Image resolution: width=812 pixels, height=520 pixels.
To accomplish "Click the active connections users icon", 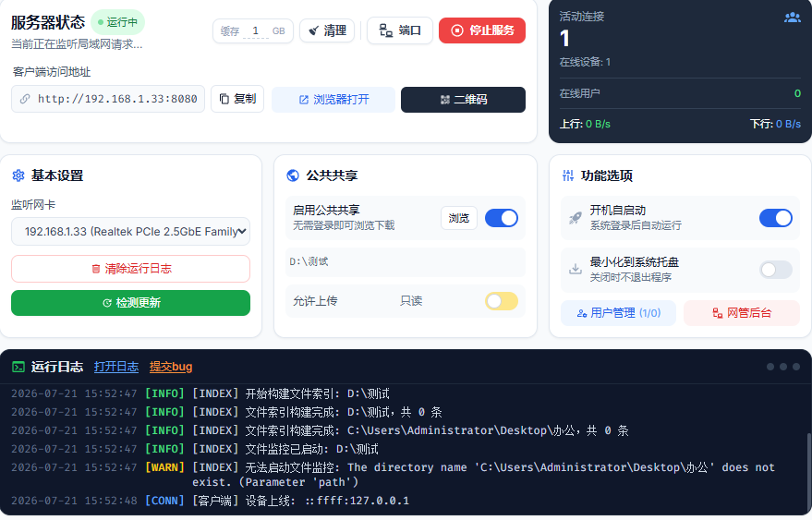I will click(x=792, y=18).
